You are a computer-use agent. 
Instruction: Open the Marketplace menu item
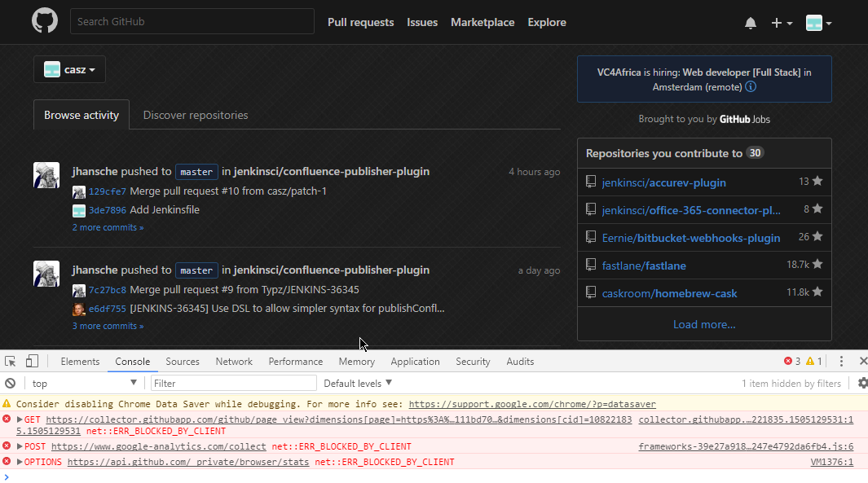[x=482, y=22]
